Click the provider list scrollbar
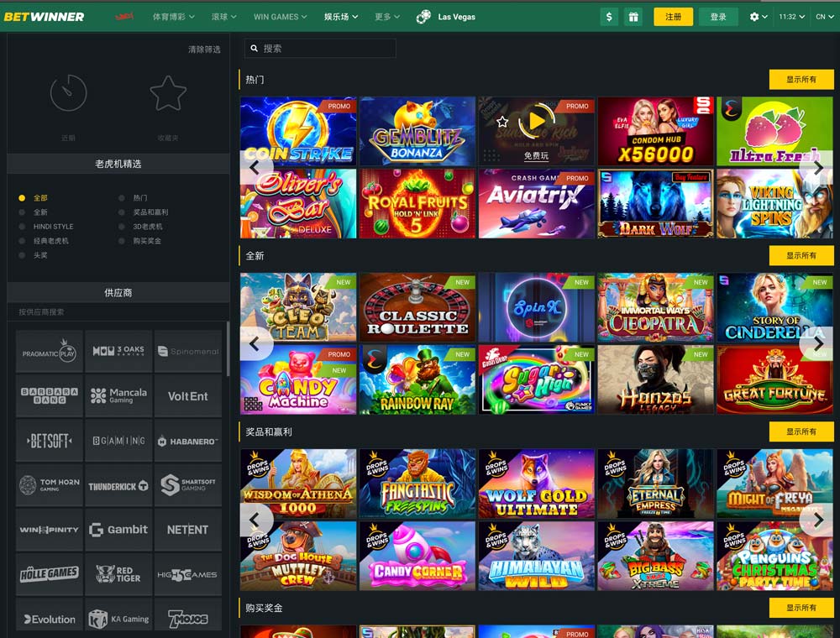The image size is (840, 638). point(228,349)
